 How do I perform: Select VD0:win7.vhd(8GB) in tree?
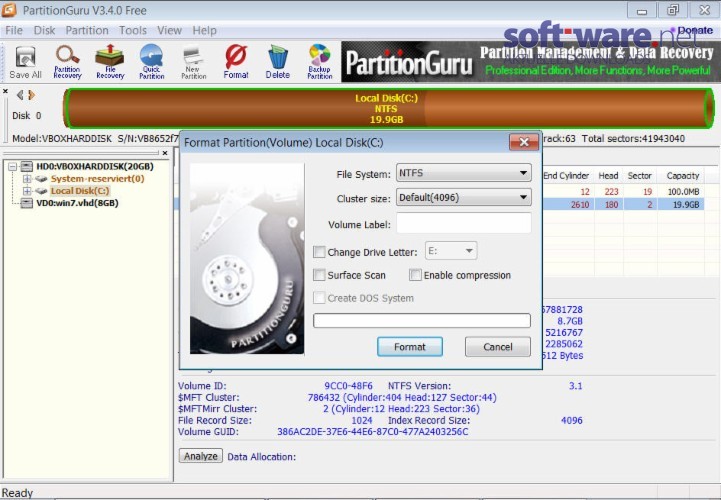pos(77,203)
